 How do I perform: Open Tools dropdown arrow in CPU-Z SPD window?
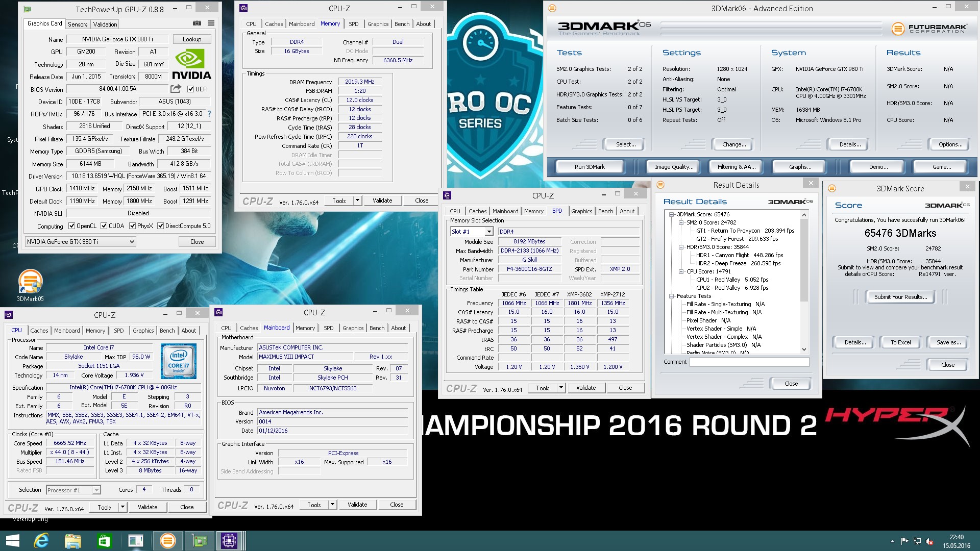[561, 388]
